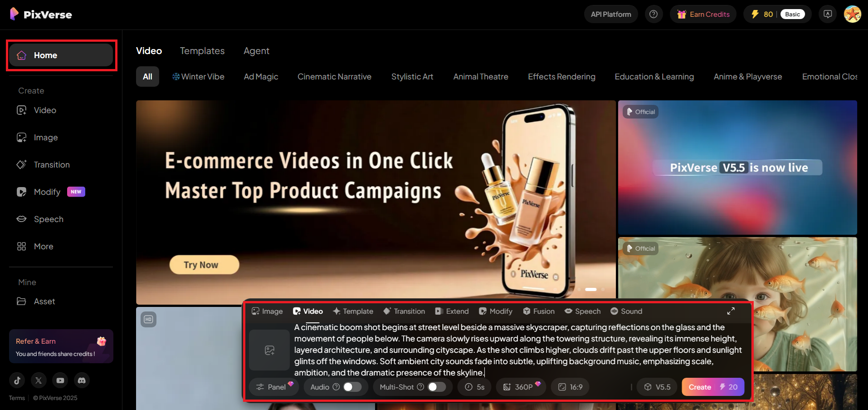The image size is (868, 410).
Task: Open the API Platform button
Action: [x=611, y=14]
